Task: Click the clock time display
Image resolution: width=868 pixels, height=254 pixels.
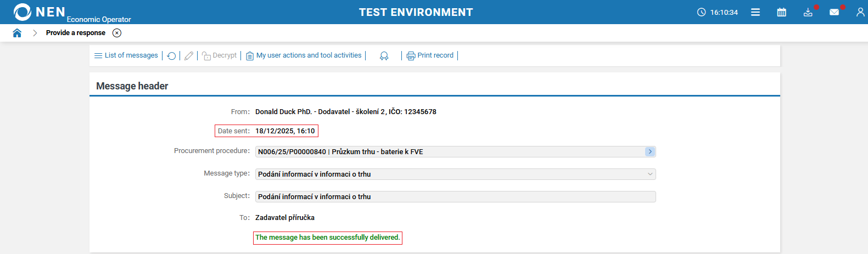Action: [718, 12]
